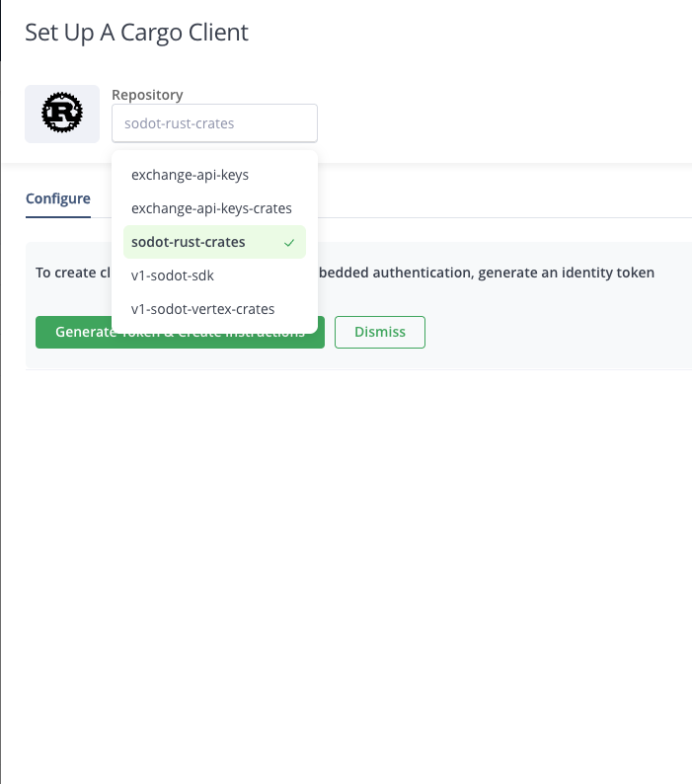Click the "generate an identity token" instruction text
692x784 pixels.
566,273
